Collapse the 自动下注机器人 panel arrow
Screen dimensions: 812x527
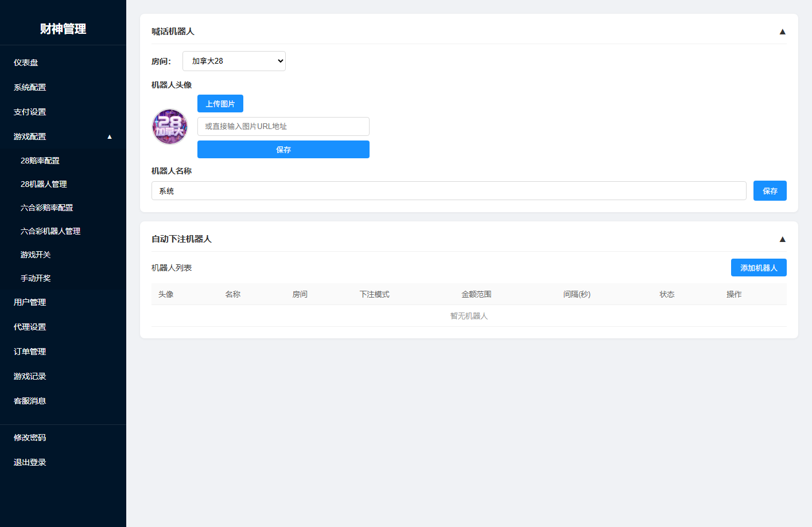tap(782, 239)
